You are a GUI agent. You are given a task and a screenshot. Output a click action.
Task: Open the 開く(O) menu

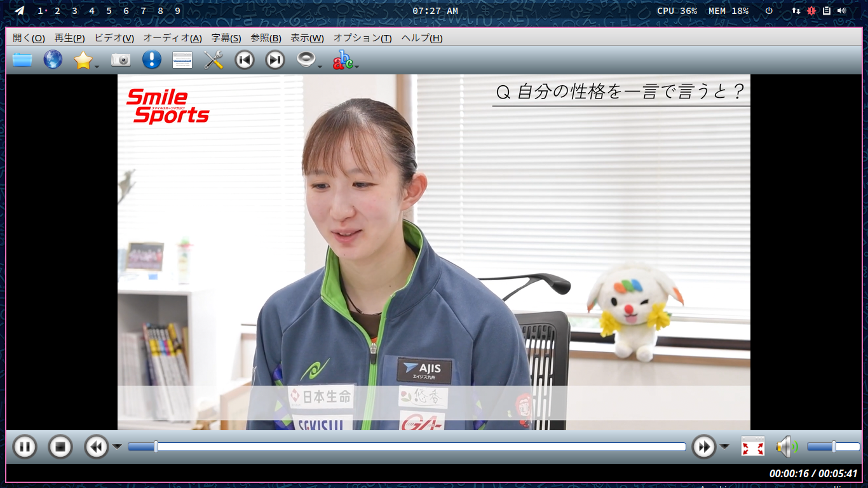tap(29, 38)
